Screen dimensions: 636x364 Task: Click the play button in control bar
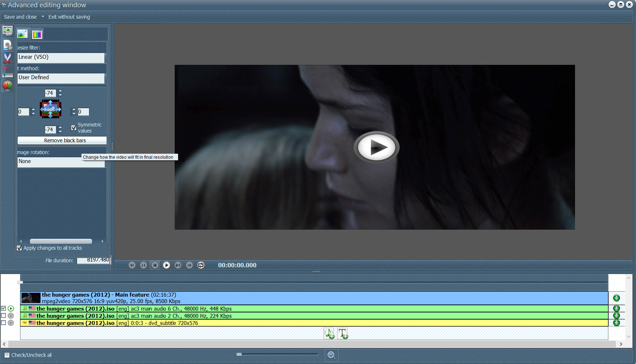tap(166, 265)
